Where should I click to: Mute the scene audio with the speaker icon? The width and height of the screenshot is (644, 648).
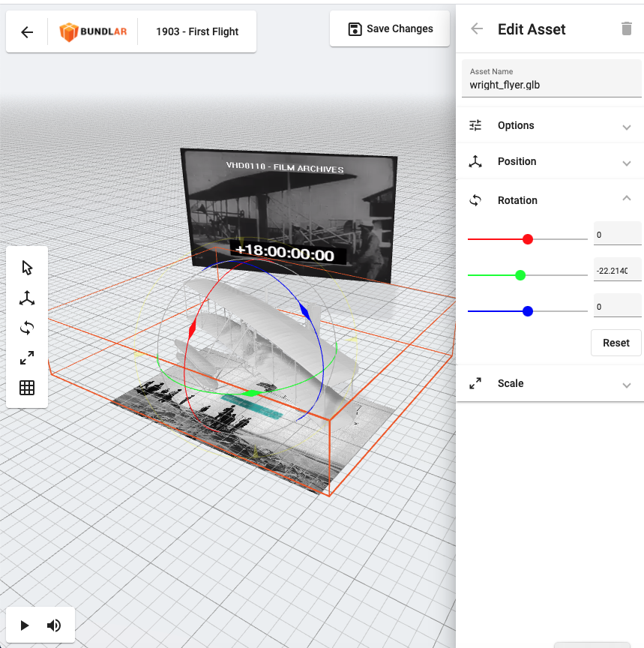point(53,625)
